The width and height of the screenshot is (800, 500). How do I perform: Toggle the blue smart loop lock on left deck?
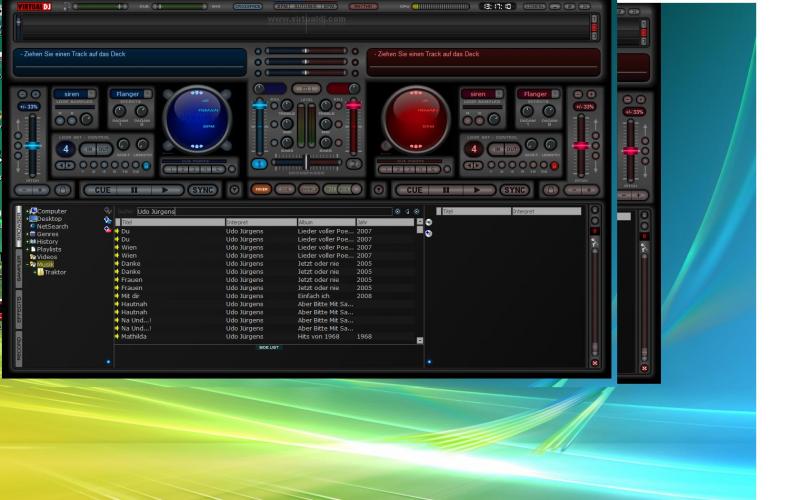point(146,166)
